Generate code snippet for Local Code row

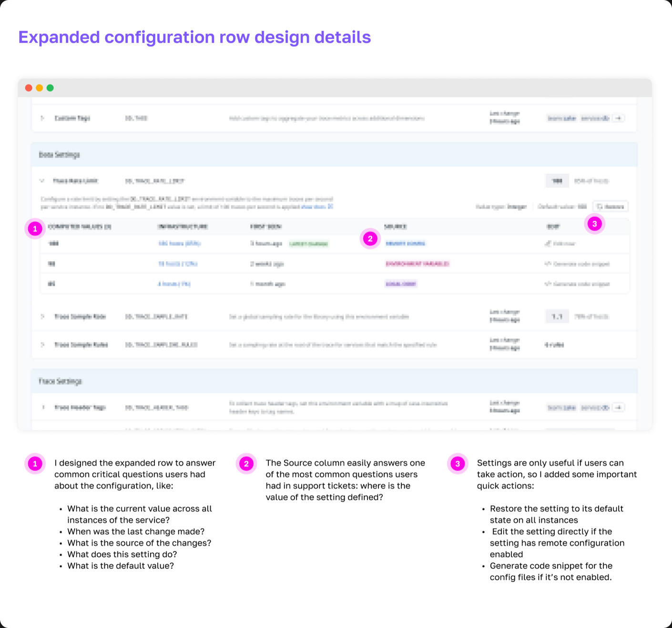[577, 284]
